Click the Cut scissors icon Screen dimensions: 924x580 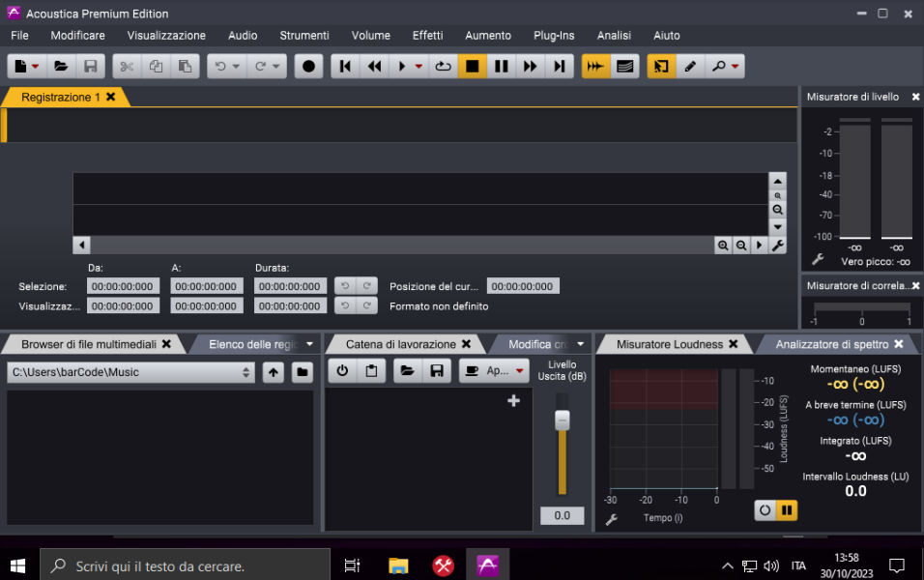click(127, 67)
